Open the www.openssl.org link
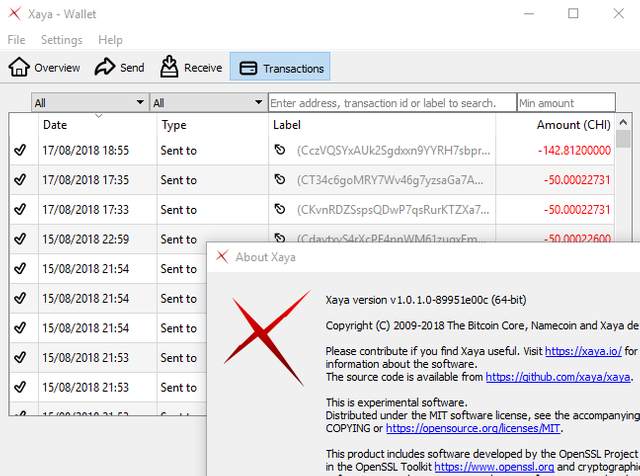This screenshot has height=476, width=640. [494, 467]
